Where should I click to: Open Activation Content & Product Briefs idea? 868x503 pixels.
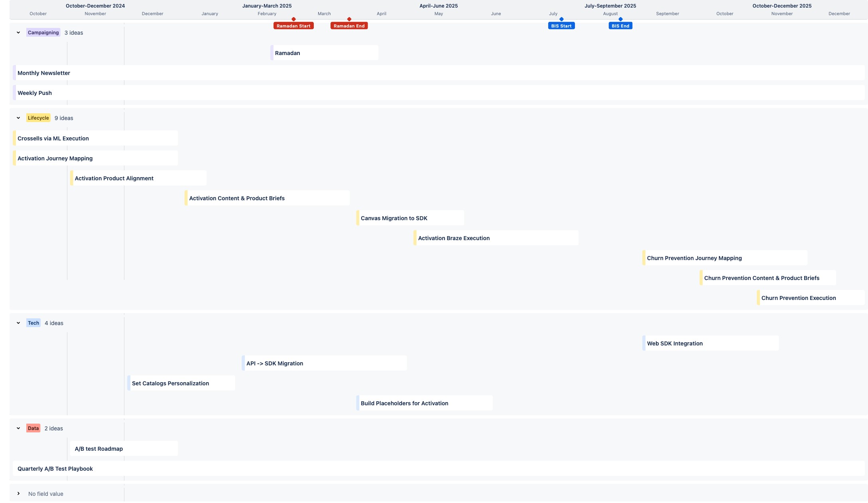[x=267, y=198]
